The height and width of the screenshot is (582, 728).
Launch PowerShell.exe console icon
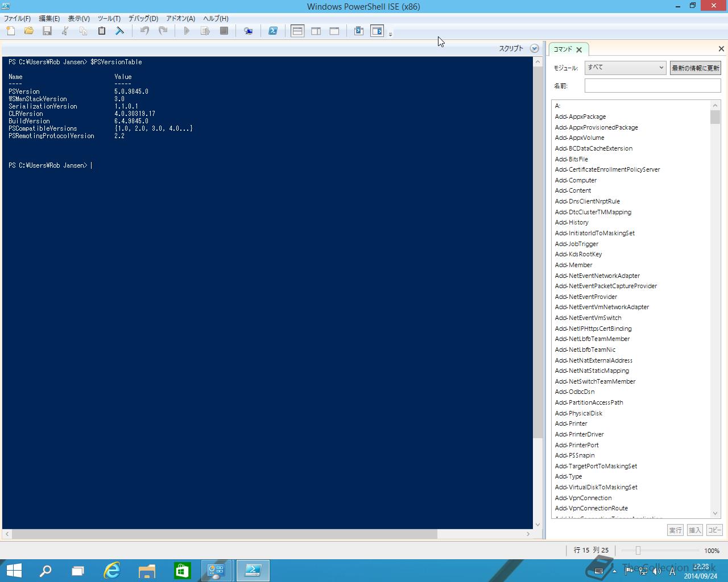click(x=273, y=31)
